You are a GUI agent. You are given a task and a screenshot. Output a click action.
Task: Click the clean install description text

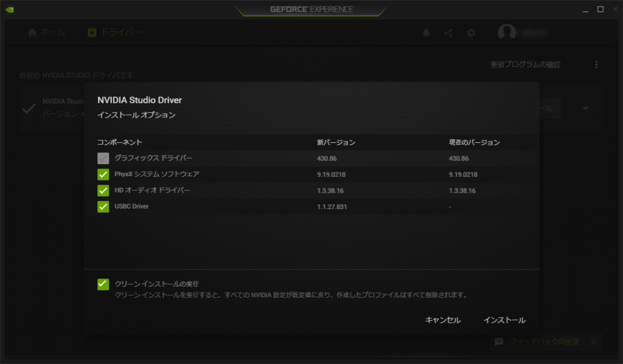pyautogui.click(x=291, y=295)
